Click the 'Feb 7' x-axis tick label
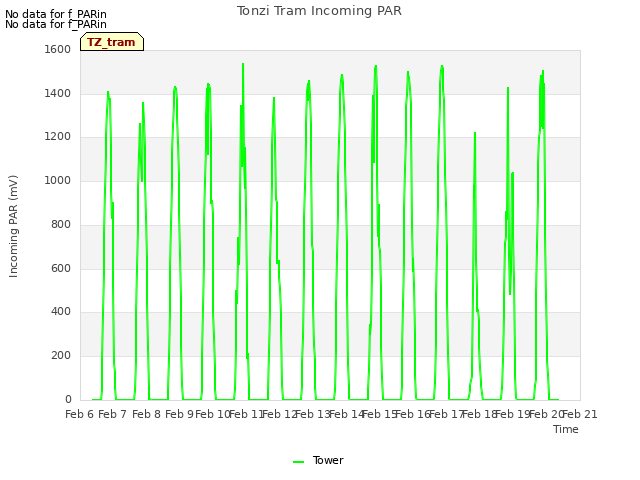This screenshot has height=480, width=640. 113,414
